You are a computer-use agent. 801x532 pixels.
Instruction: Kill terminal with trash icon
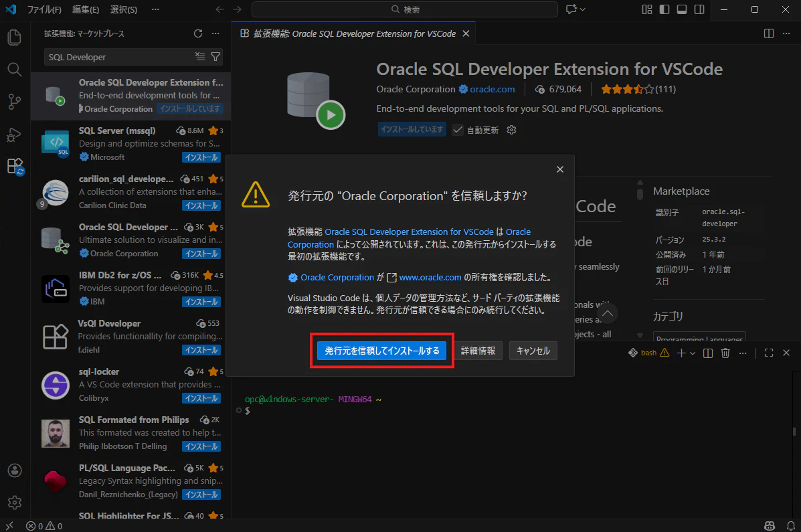pyautogui.click(x=725, y=353)
